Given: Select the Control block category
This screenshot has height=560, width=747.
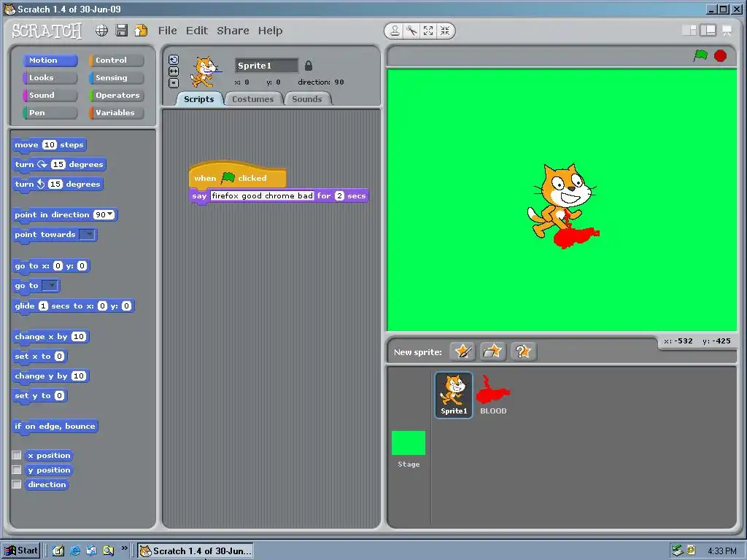Looking at the screenshot, I should tap(116, 60).
